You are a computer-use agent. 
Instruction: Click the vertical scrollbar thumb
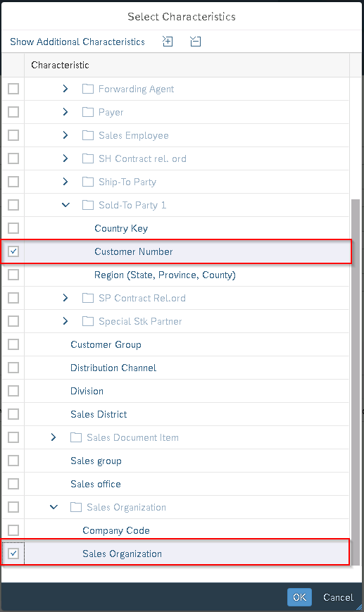click(355, 382)
